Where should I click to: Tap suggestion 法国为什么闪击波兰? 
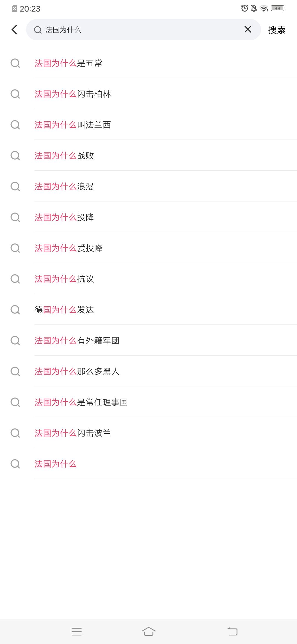coord(73,433)
